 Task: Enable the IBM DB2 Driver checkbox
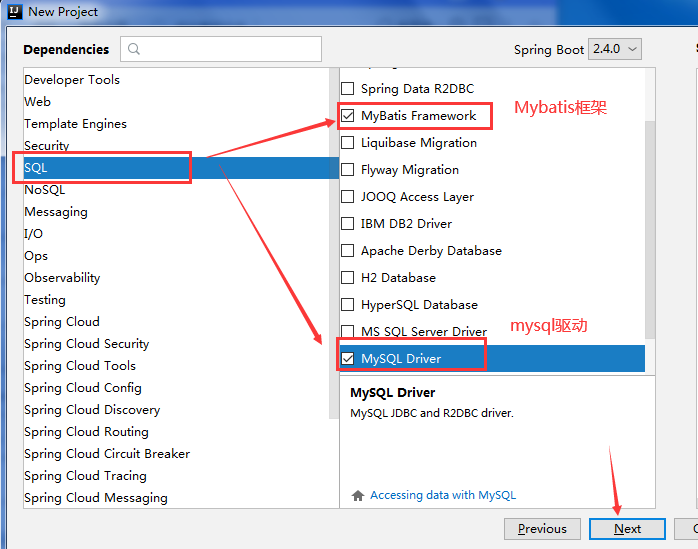click(x=347, y=224)
